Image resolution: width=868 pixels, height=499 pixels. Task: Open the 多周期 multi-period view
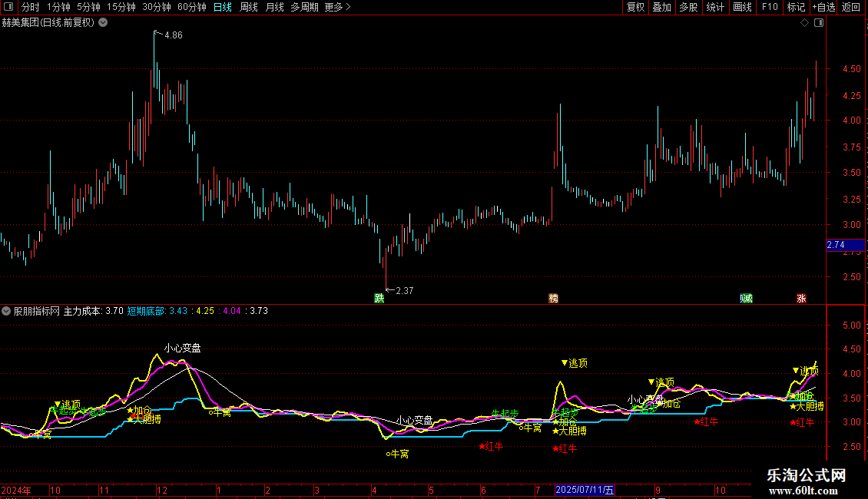pos(304,7)
